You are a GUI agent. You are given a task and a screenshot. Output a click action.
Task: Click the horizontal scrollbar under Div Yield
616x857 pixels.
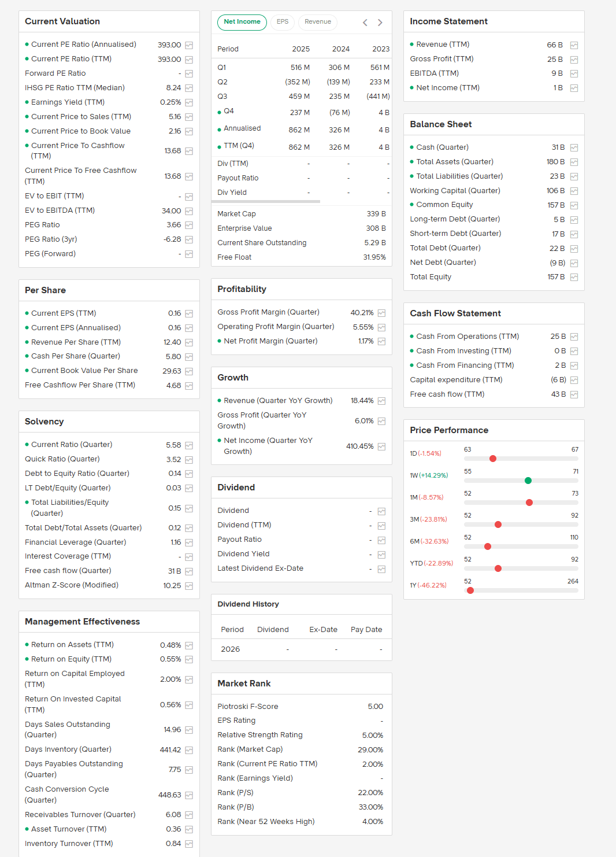click(x=266, y=201)
